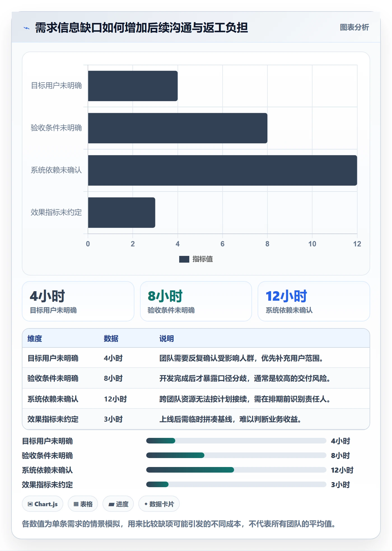This screenshot has width=392, height=551.
Task: Click footnote text 各数值为单条需求的情景模拟
Action: [x=71, y=524]
